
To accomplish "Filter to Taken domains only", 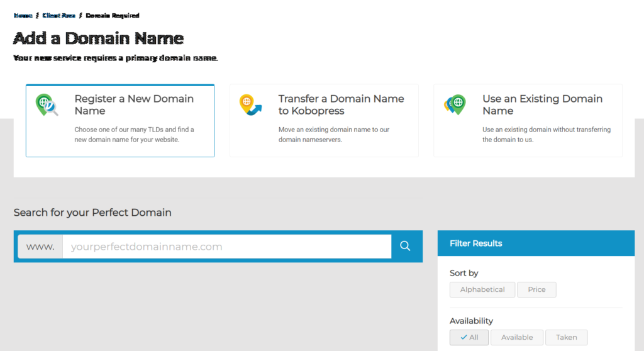I will tap(567, 337).
